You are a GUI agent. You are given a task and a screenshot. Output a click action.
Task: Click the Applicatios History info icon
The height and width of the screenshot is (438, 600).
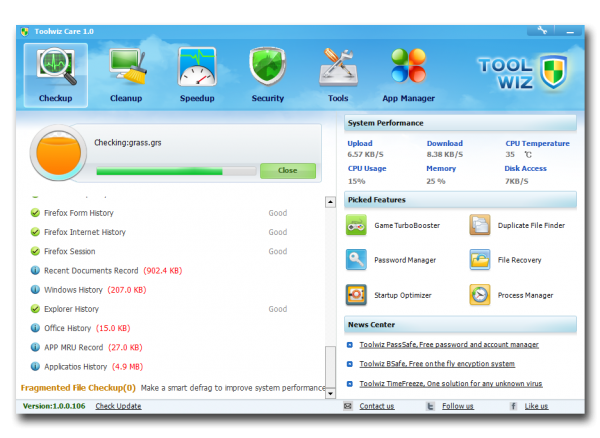click(x=35, y=366)
